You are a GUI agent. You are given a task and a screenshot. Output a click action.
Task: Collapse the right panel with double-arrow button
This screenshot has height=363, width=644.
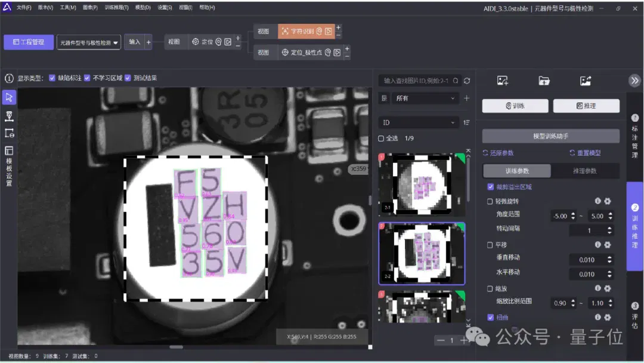click(634, 81)
